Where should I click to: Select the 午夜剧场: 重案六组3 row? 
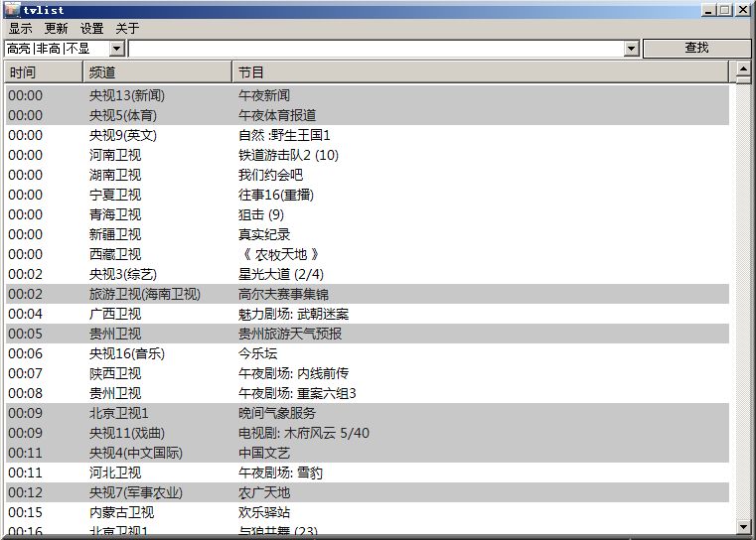coord(367,393)
